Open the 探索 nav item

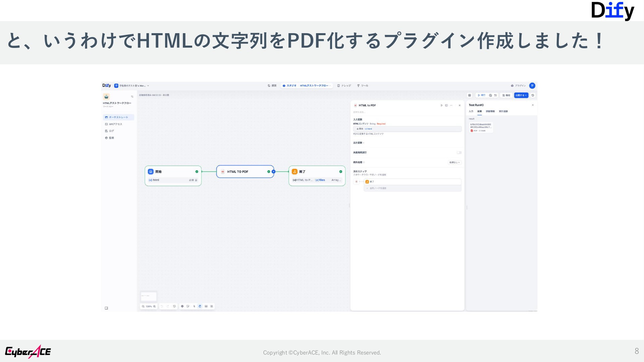pyautogui.click(x=272, y=86)
